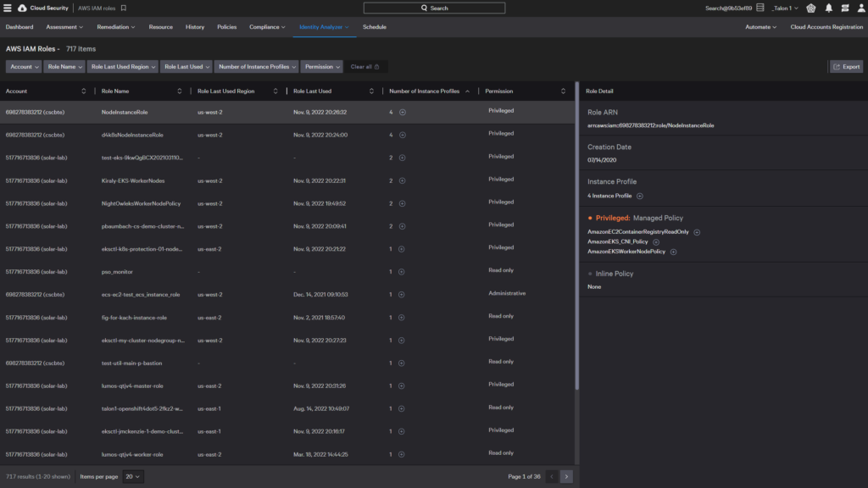Open the Assessment menu

64,27
